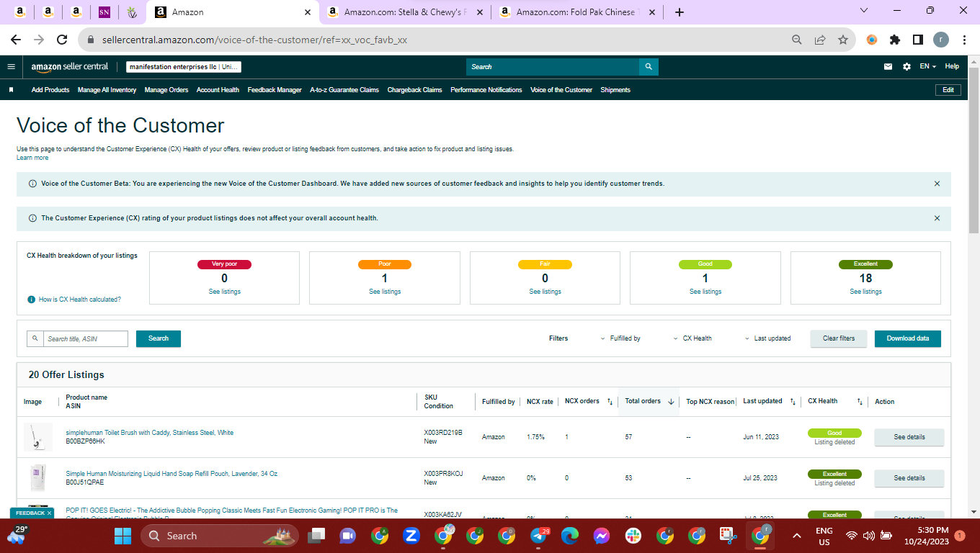Expand the Fulfilled by filter
This screenshot has width=980, height=553.
coord(620,338)
